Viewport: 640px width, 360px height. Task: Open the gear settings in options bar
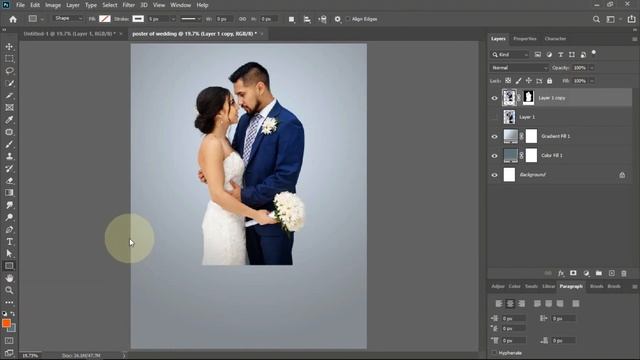[338, 19]
